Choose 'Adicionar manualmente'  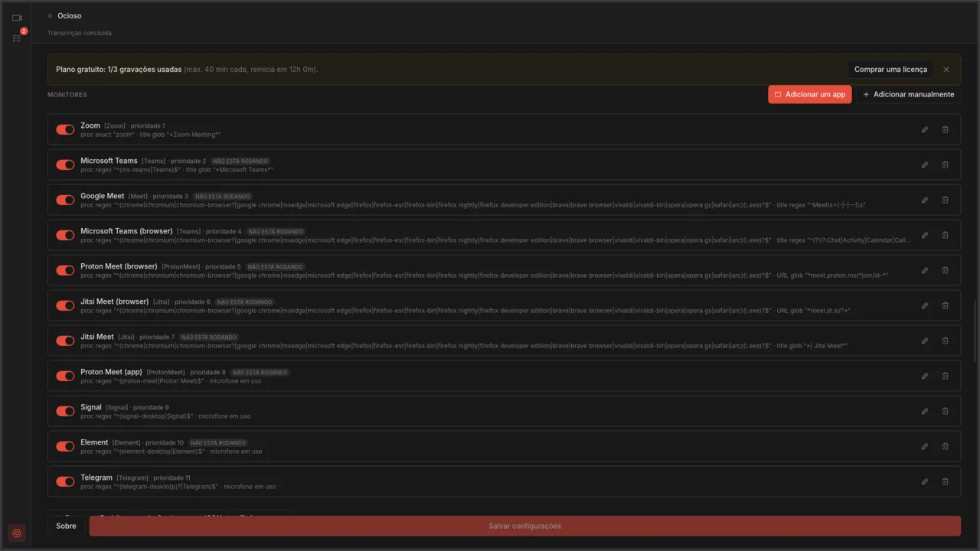pos(908,94)
